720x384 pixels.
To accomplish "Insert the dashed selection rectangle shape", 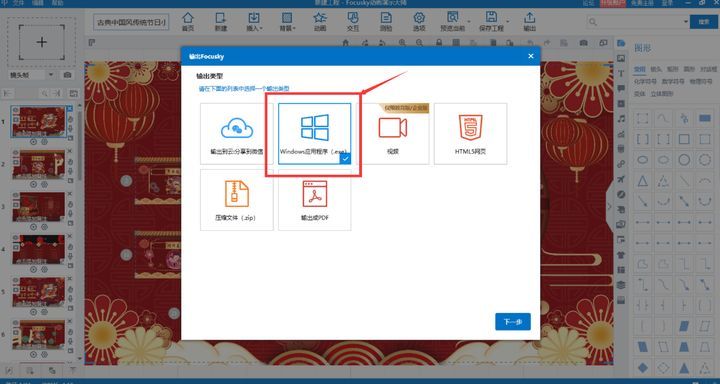I will pos(643,119).
